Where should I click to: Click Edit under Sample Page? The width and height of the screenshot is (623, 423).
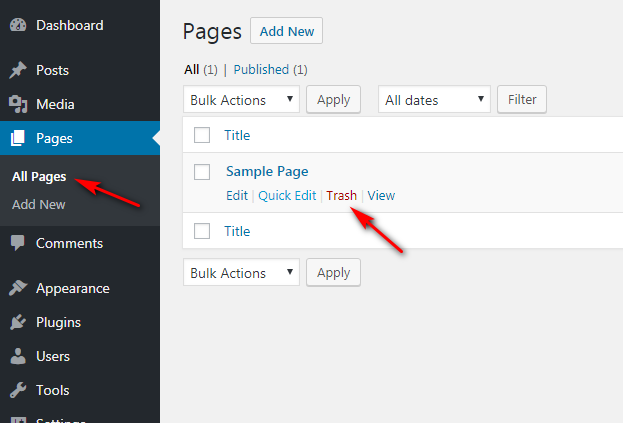(237, 196)
